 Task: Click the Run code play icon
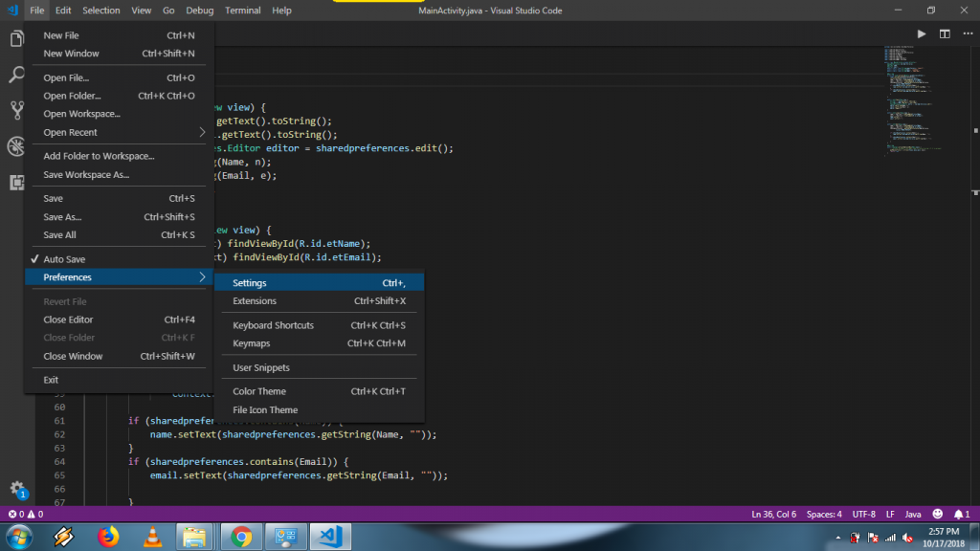pos(922,33)
